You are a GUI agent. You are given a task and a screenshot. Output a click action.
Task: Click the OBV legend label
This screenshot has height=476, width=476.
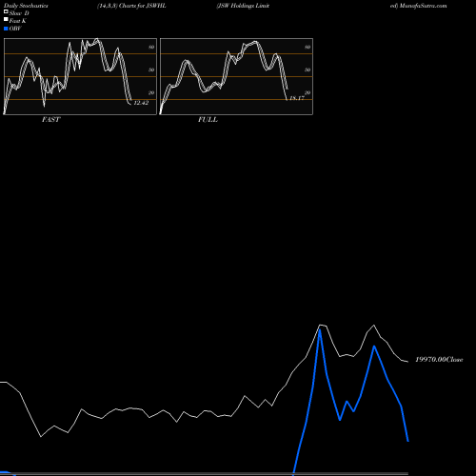point(15,29)
